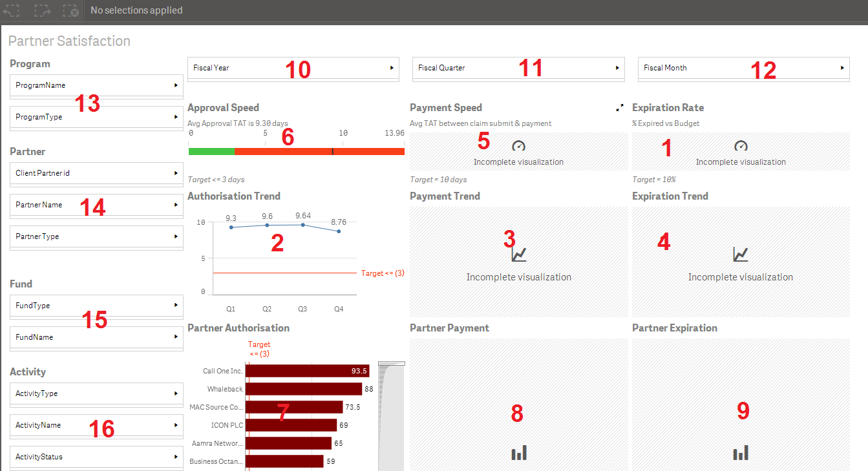Click the line chart icon in Expiration Trend
The image size is (868, 471).
pyautogui.click(x=741, y=254)
